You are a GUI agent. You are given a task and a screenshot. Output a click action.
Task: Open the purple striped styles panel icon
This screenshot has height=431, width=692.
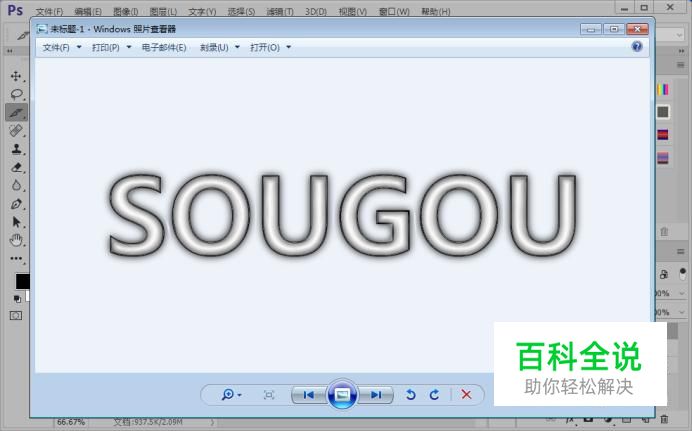pos(663,157)
